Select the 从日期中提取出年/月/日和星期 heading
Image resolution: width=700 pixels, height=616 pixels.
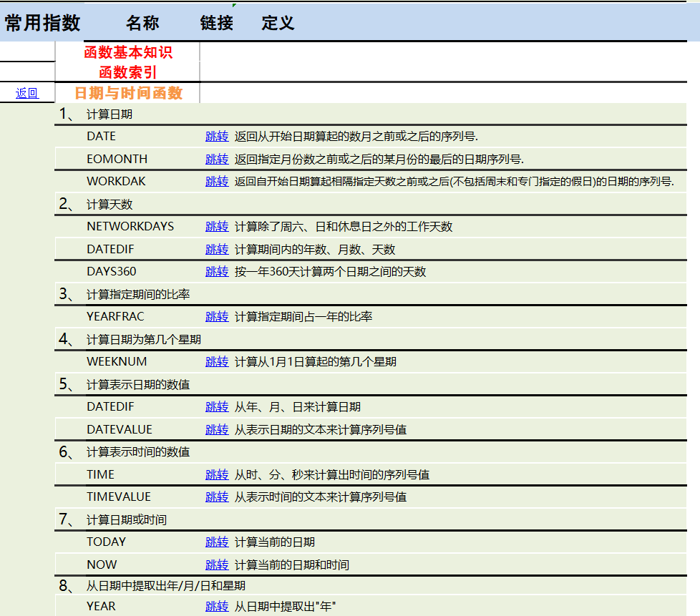pyautogui.click(x=165, y=586)
